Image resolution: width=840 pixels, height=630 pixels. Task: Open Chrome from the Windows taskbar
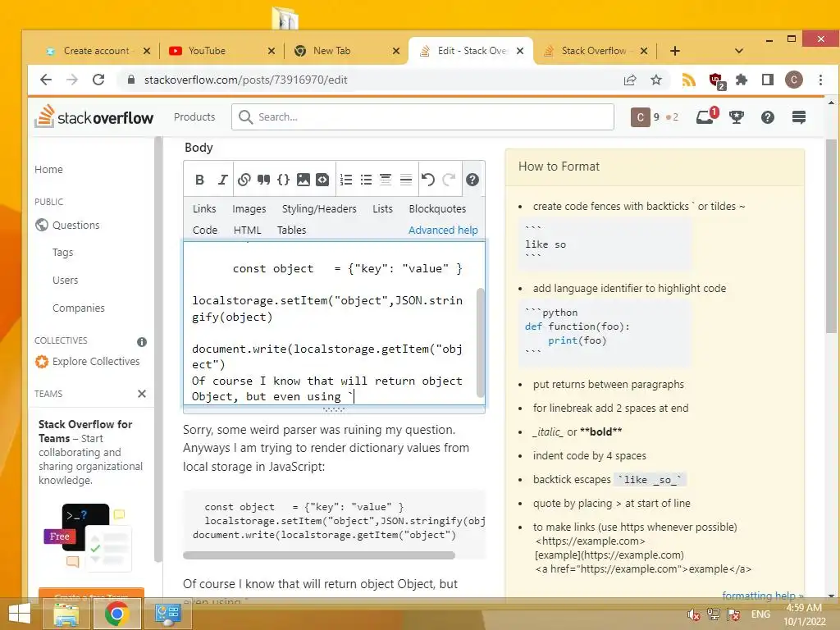pyautogui.click(x=116, y=614)
